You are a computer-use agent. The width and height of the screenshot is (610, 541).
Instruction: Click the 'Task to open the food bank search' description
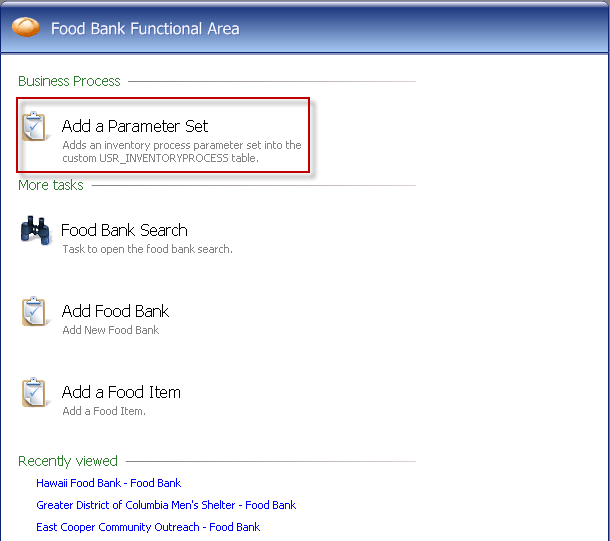[x=147, y=249]
